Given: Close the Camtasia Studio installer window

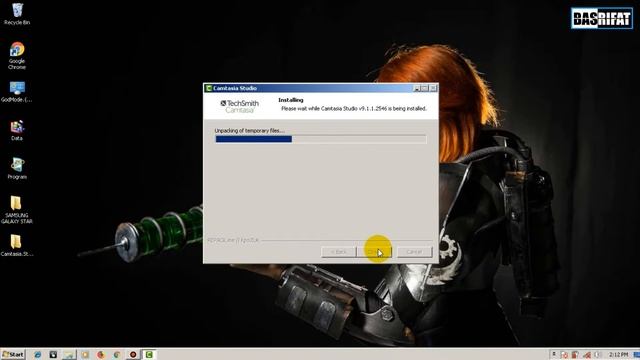Looking at the screenshot, I should click(x=433, y=88).
